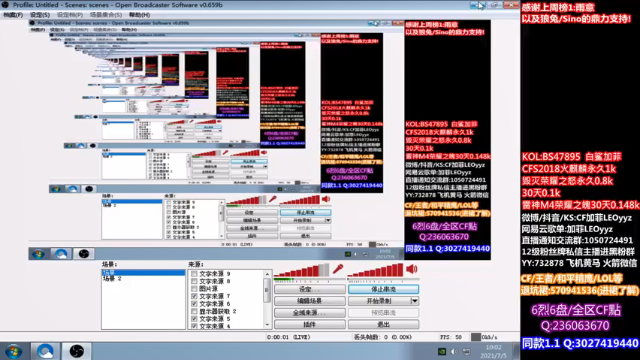Click the taskbar clock showing 10:02
The image size is (640, 360).
pos(493,347)
